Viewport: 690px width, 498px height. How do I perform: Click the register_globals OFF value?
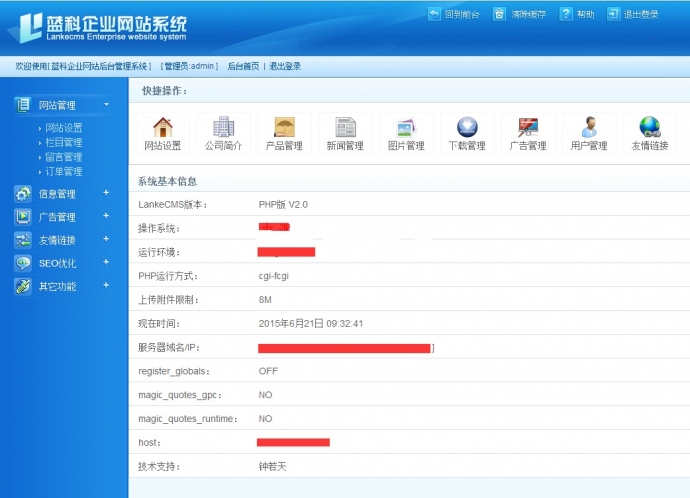268,371
